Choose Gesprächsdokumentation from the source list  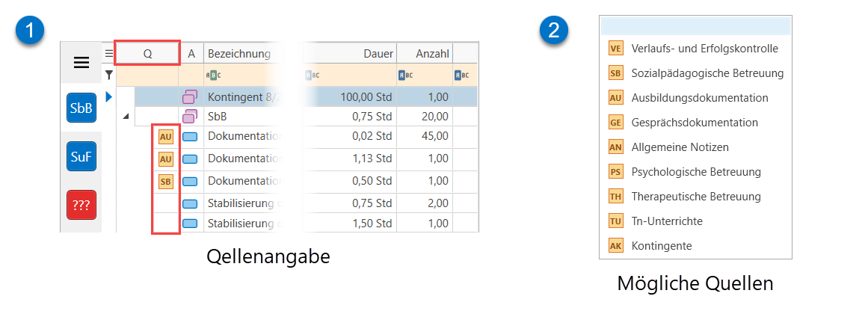(695, 123)
